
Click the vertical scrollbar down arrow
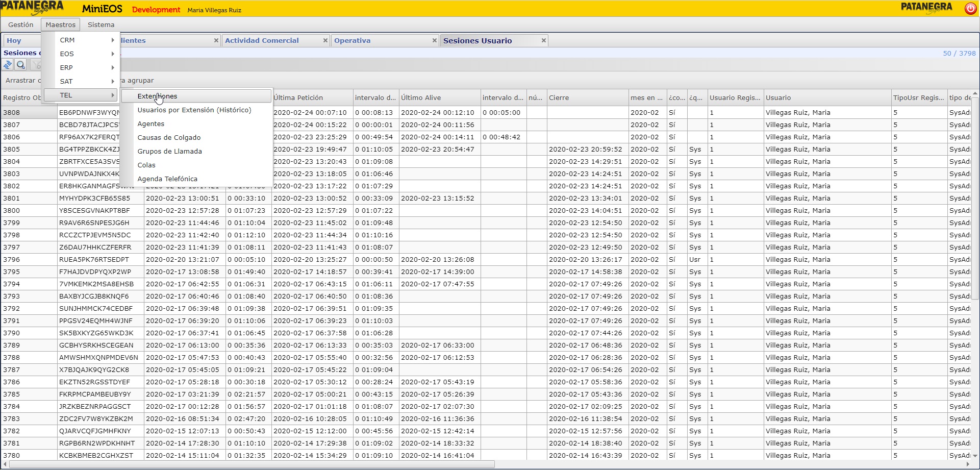click(x=975, y=456)
